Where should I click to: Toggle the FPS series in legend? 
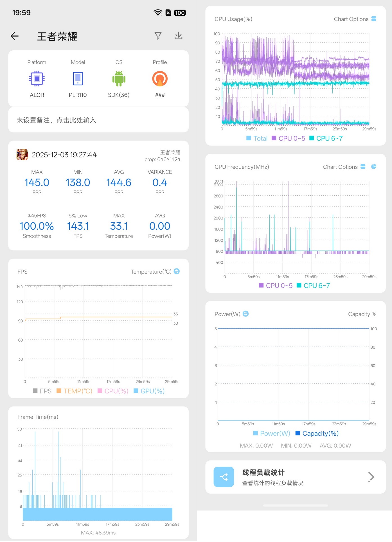click(x=42, y=391)
